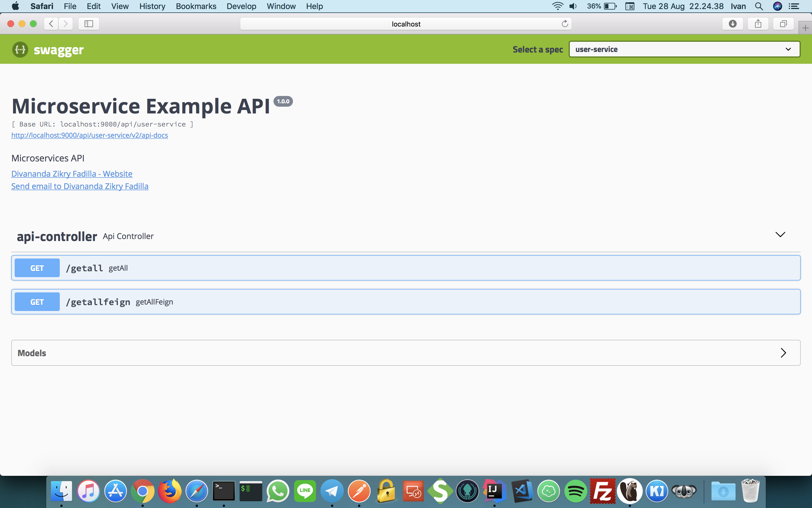The height and width of the screenshot is (508, 812).
Task: Open Postman from the Dock
Action: (x=359, y=491)
